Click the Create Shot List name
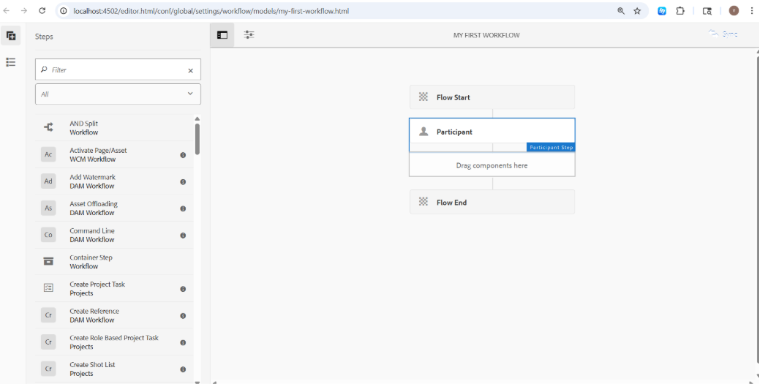 click(x=92, y=365)
